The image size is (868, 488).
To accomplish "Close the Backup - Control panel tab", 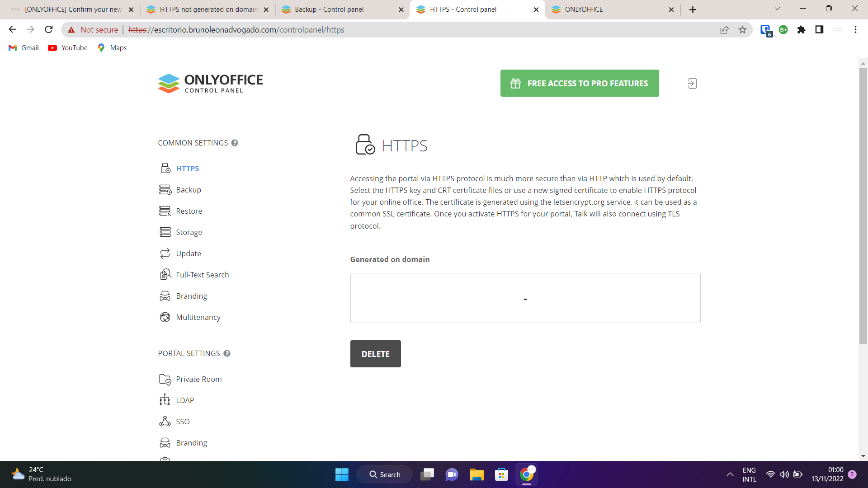I will click(401, 9).
